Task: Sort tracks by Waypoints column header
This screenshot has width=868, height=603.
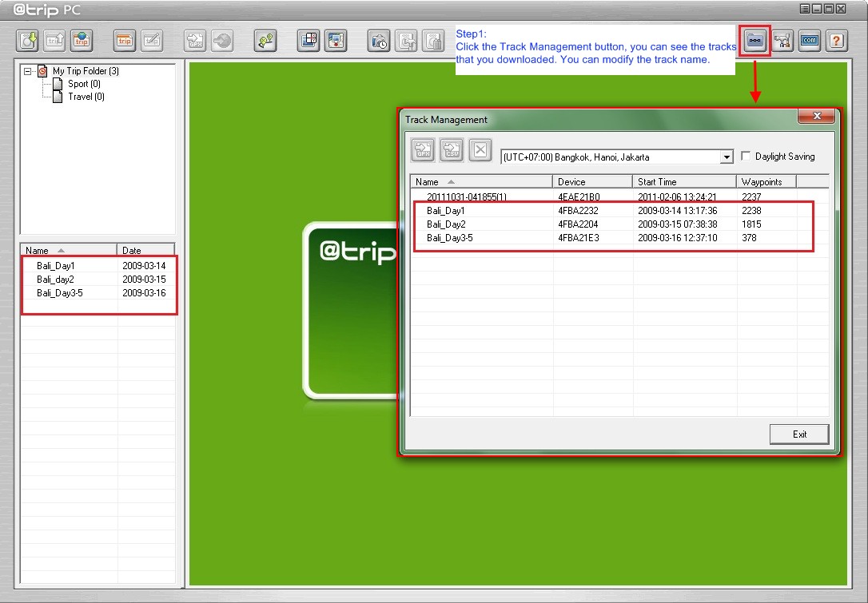Action: 766,182
